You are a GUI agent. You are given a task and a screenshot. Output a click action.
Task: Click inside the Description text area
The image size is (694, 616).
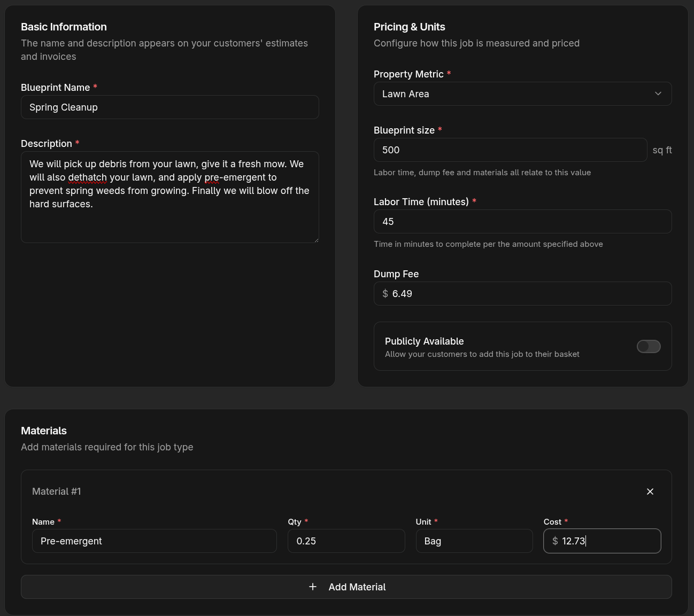click(169, 224)
